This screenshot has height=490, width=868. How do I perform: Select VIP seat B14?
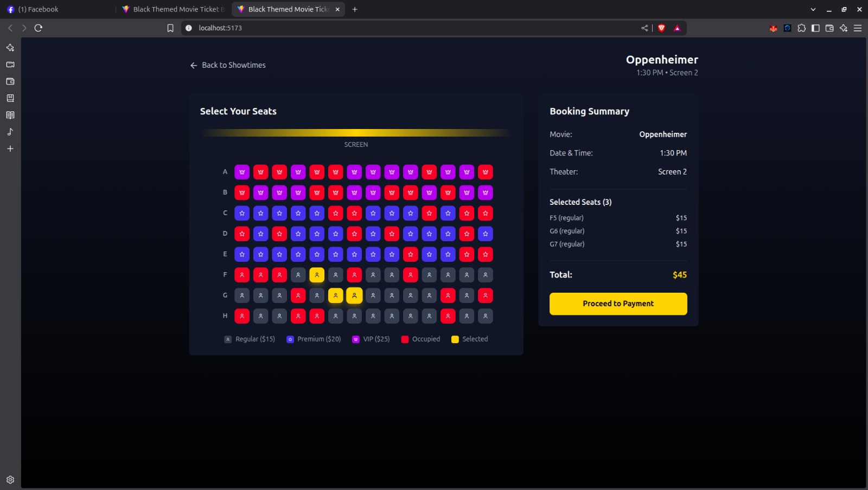486,192
